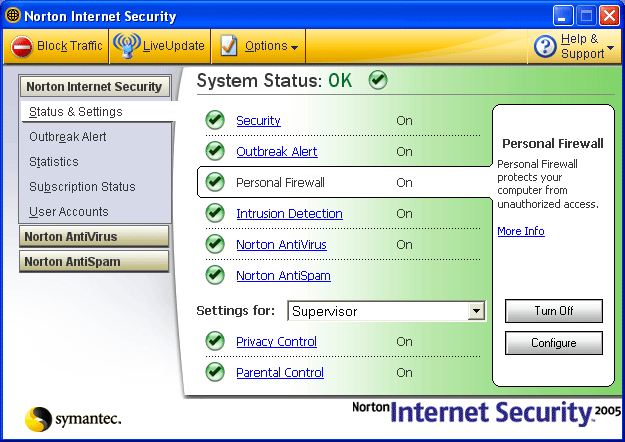Click the Help & Support question mark icon
The height and width of the screenshot is (442, 625).
point(545,46)
